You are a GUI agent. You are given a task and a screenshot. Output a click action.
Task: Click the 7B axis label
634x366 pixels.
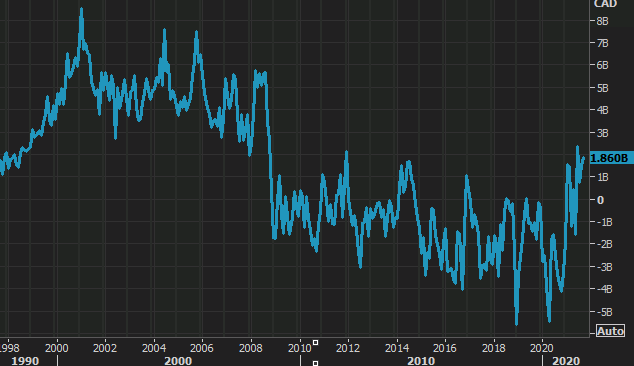tap(602, 43)
